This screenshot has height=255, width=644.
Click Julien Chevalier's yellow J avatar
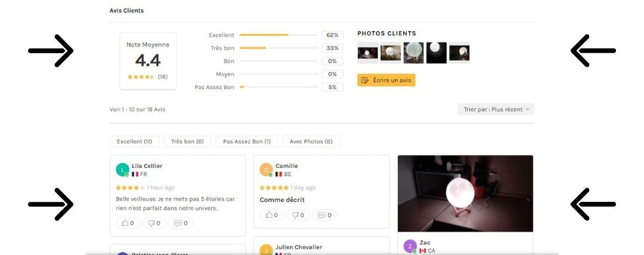pos(266,250)
